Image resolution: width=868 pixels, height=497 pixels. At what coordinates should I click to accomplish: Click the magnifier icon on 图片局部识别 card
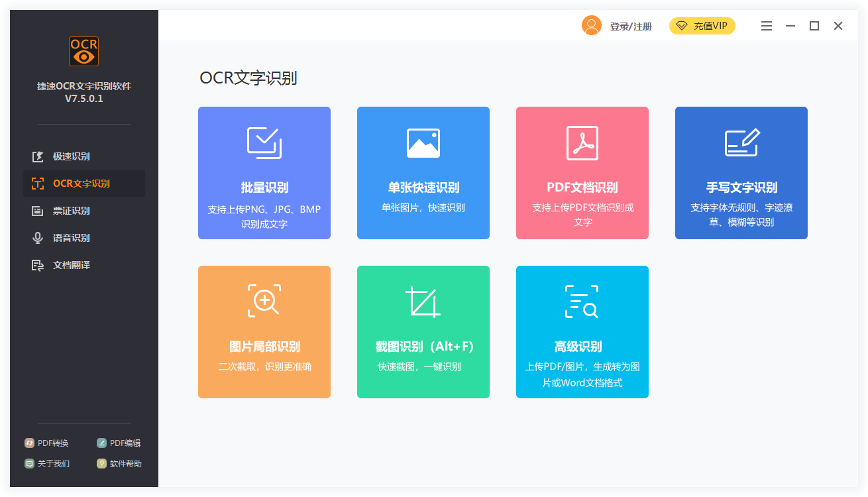[x=264, y=301]
